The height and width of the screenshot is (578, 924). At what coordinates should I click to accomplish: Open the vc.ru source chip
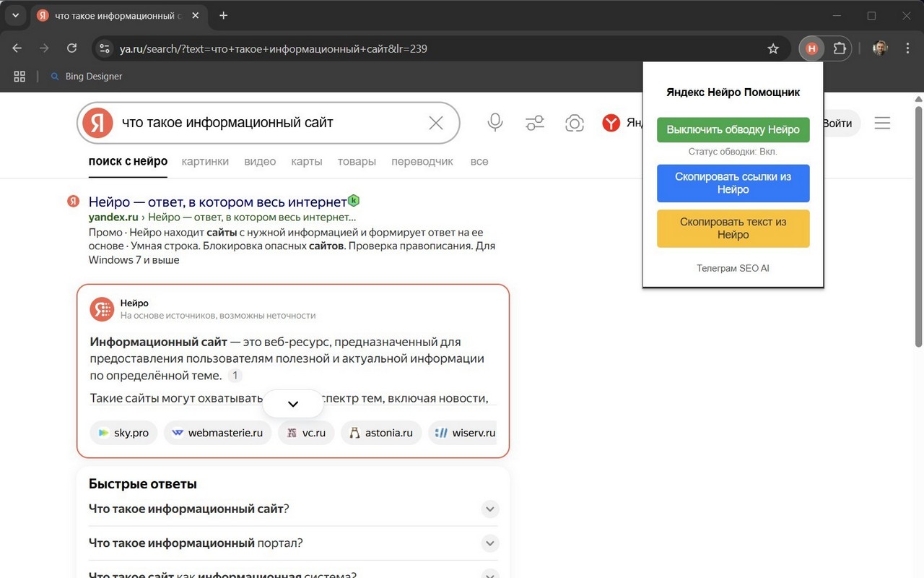point(306,433)
